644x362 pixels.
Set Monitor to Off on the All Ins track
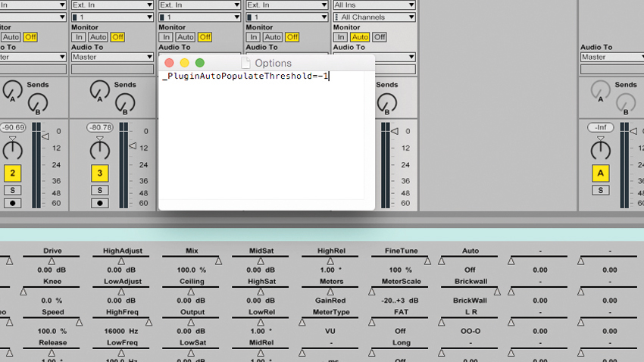(x=380, y=37)
